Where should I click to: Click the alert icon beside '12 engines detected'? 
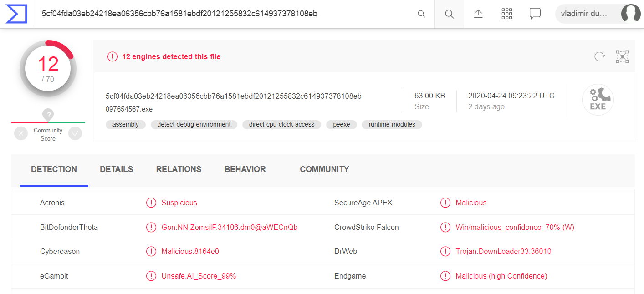(x=112, y=57)
